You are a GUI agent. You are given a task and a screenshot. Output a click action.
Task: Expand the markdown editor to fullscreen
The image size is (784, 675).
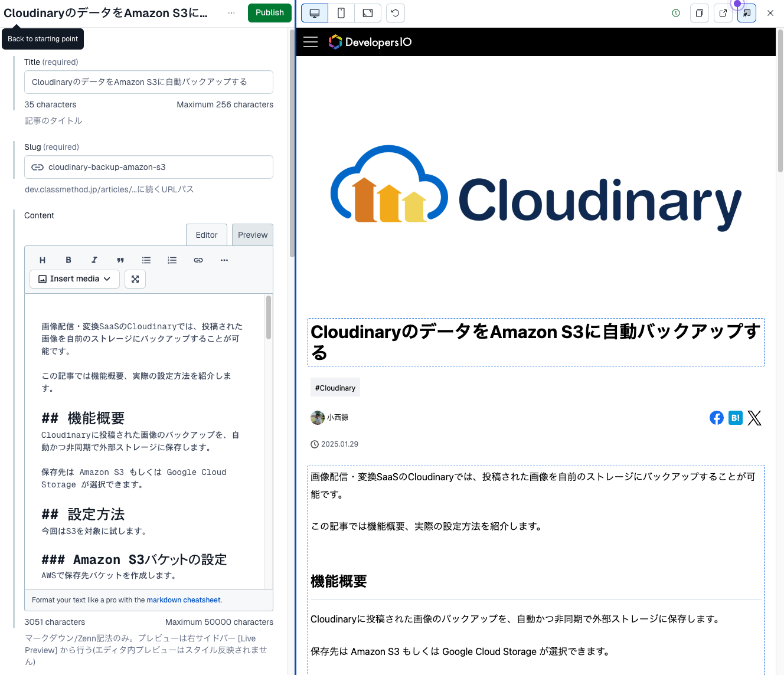tap(135, 279)
